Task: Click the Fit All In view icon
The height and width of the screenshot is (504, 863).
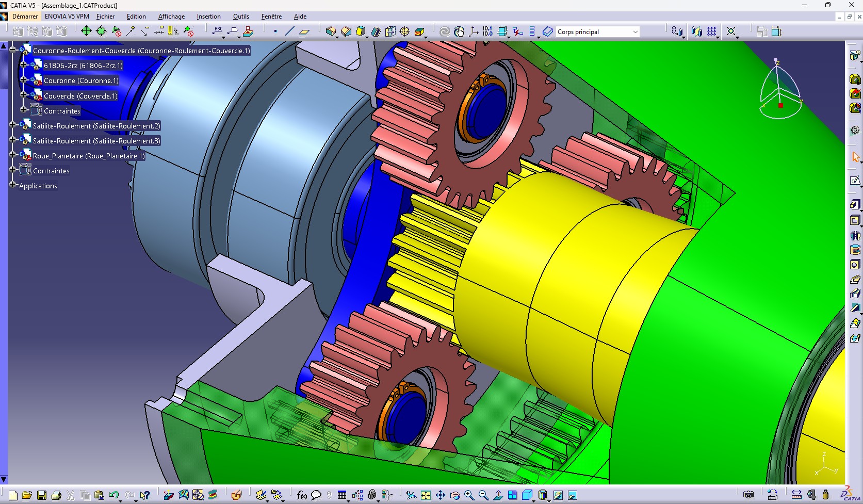Action: (426, 495)
